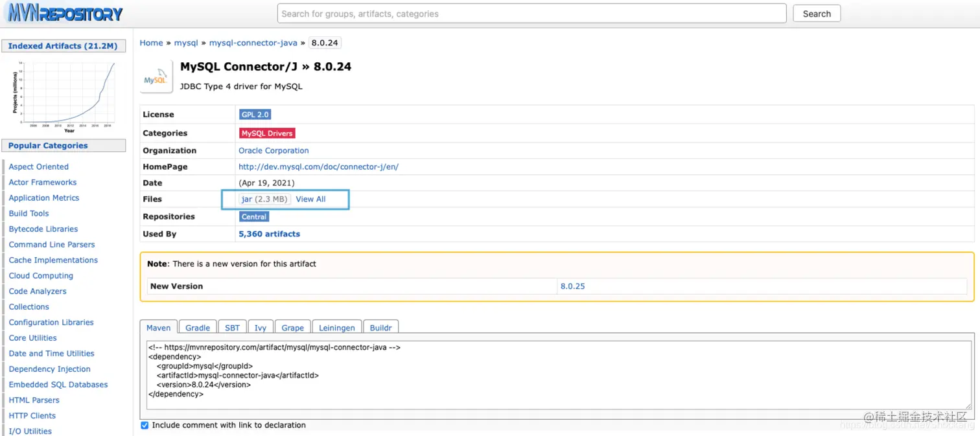This screenshot has width=980, height=436.
Task: Go to Home breadcrumb link
Action: pos(151,43)
